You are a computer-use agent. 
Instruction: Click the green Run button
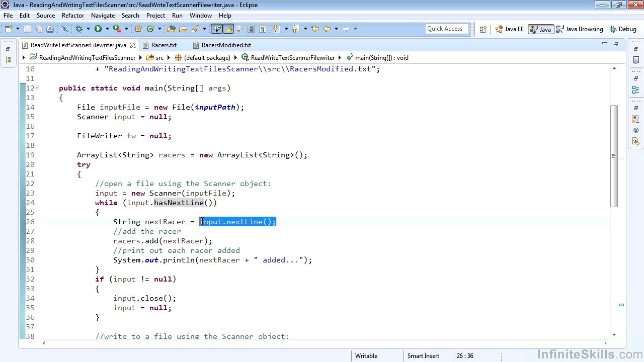click(x=98, y=29)
